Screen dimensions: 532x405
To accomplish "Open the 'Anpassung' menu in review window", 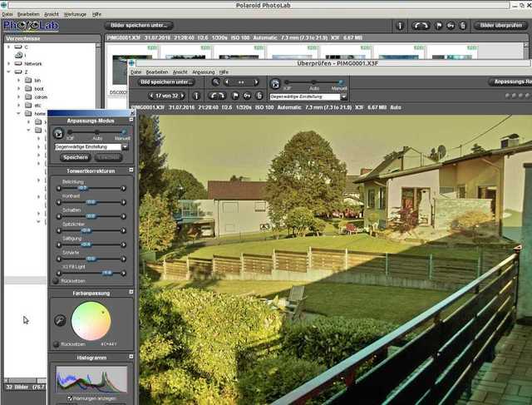I will click(x=203, y=72).
